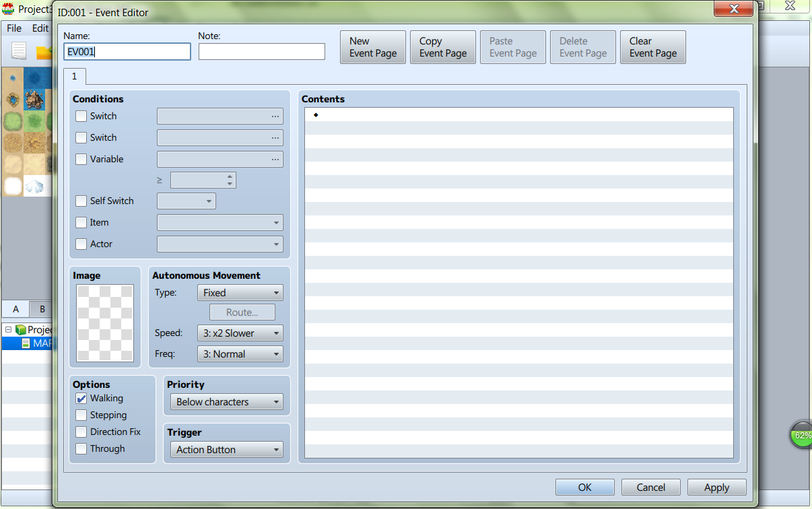Confirm the event with the OK button
This screenshot has width=812, height=509.
585,487
